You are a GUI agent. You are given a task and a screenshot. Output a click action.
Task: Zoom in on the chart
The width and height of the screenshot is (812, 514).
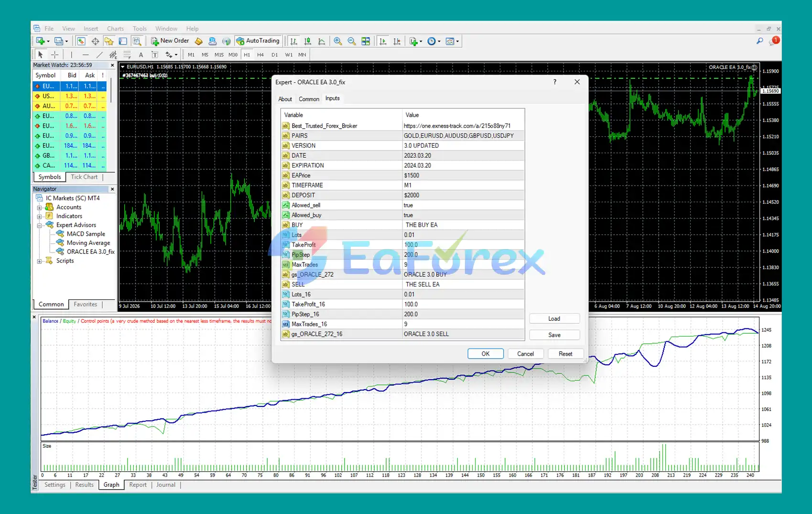coord(338,41)
